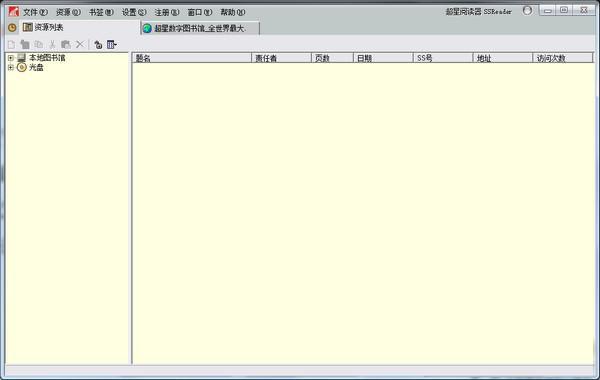Sort by the 题名 column header

192,58
